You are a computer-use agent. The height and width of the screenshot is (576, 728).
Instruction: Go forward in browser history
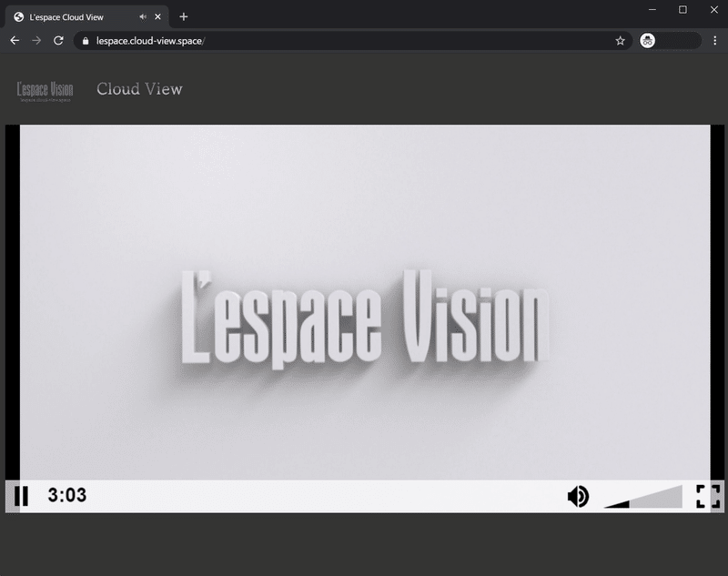point(36,41)
